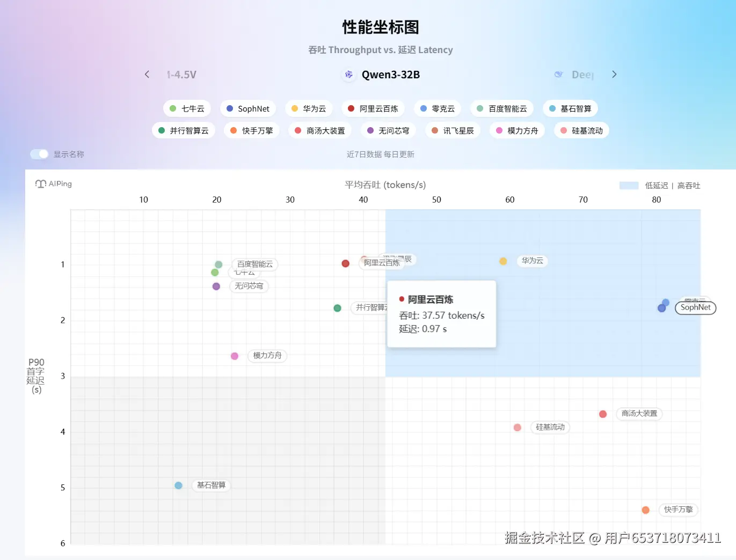The image size is (736, 560).
Task: Click the 低延迟 高吞吐 legend swatch
Action: (x=629, y=186)
